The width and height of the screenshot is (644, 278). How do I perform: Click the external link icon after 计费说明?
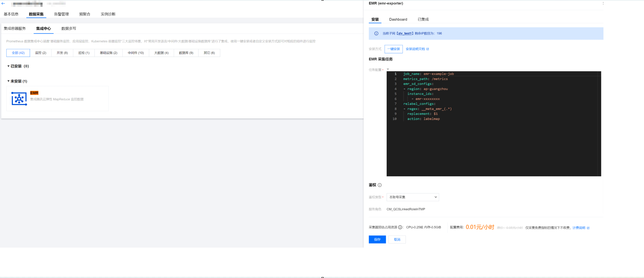tap(588, 228)
